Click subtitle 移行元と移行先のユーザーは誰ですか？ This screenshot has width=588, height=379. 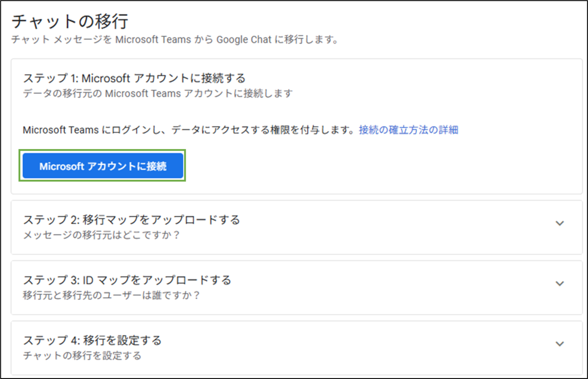click(x=112, y=296)
